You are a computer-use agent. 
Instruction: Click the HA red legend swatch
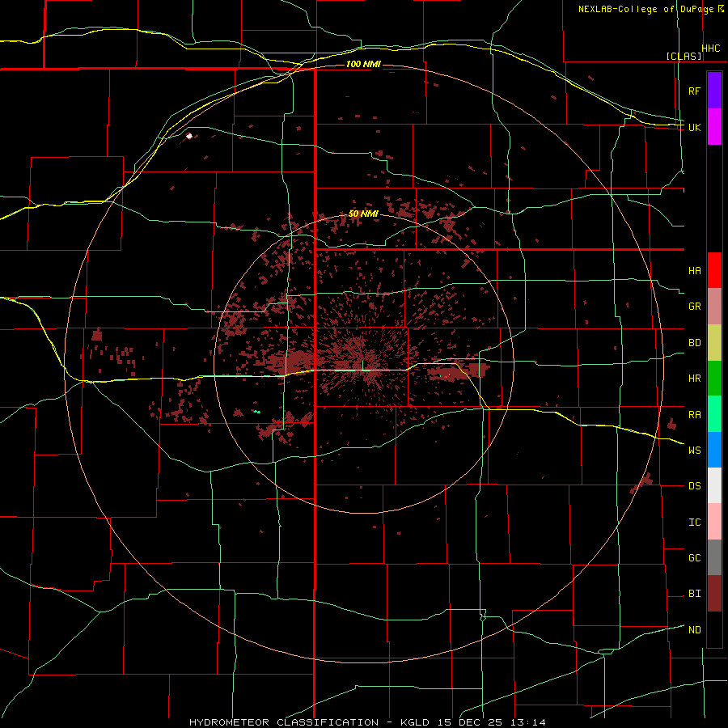coord(714,270)
